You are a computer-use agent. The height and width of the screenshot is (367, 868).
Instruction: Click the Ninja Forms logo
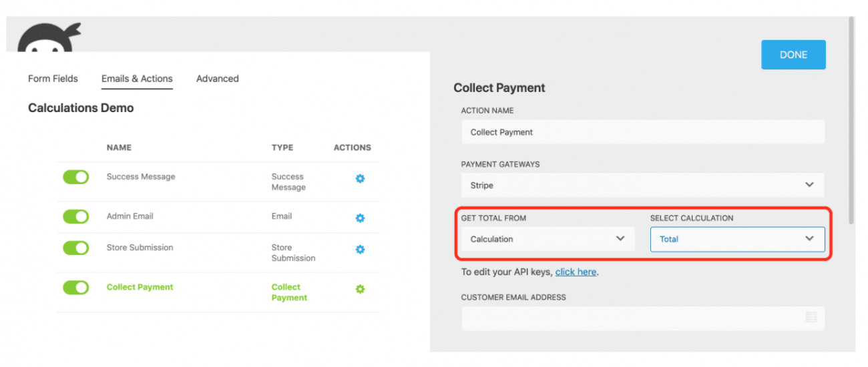49,37
